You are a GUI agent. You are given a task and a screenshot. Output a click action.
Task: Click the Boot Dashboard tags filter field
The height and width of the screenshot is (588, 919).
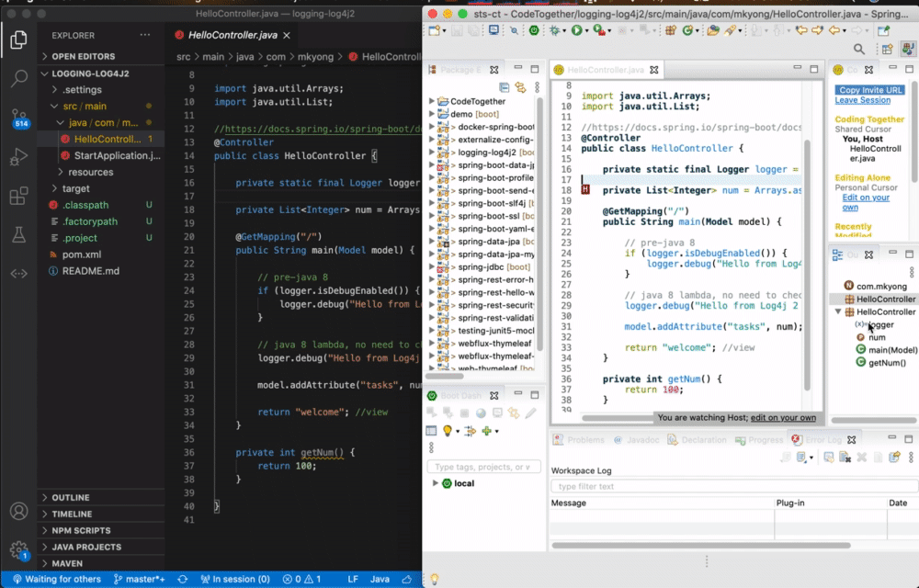click(x=483, y=467)
